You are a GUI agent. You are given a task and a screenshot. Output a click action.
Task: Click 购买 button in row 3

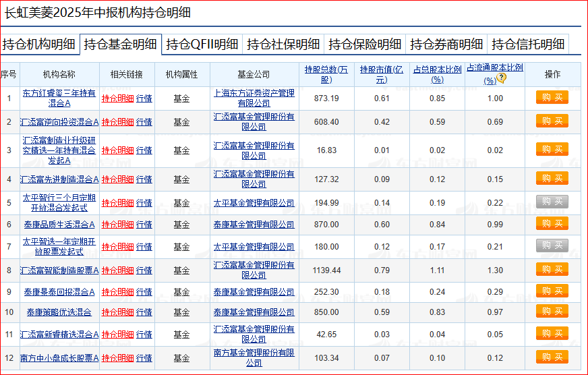552,149
